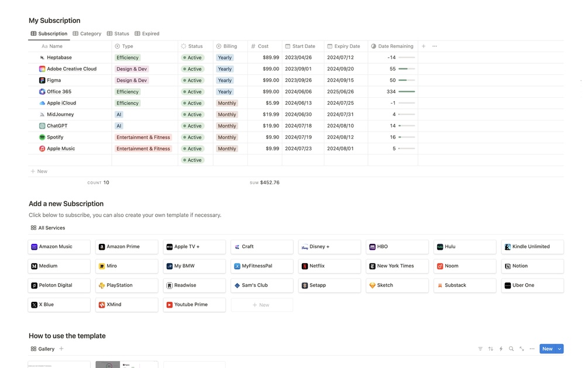Screen dimensions: 588x368
Task: Add a view with plus next to Gallery
Action: pyautogui.click(x=61, y=349)
